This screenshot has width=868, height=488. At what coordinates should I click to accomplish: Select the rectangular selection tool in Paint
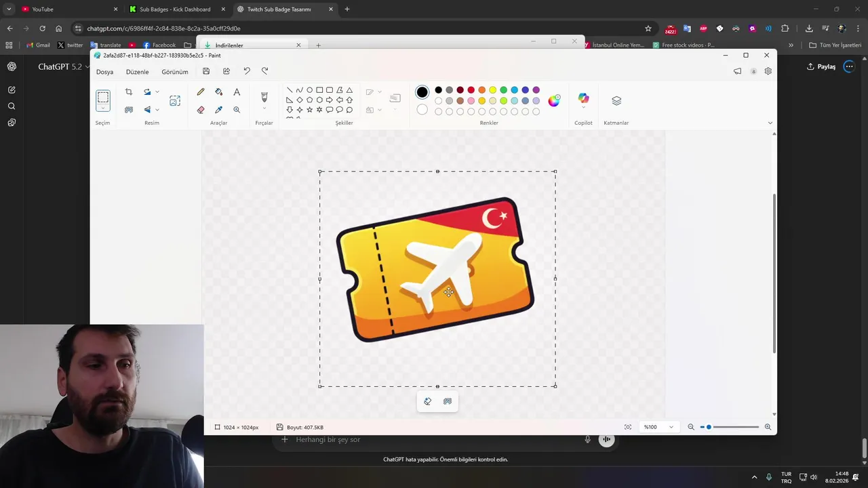tap(102, 98)
